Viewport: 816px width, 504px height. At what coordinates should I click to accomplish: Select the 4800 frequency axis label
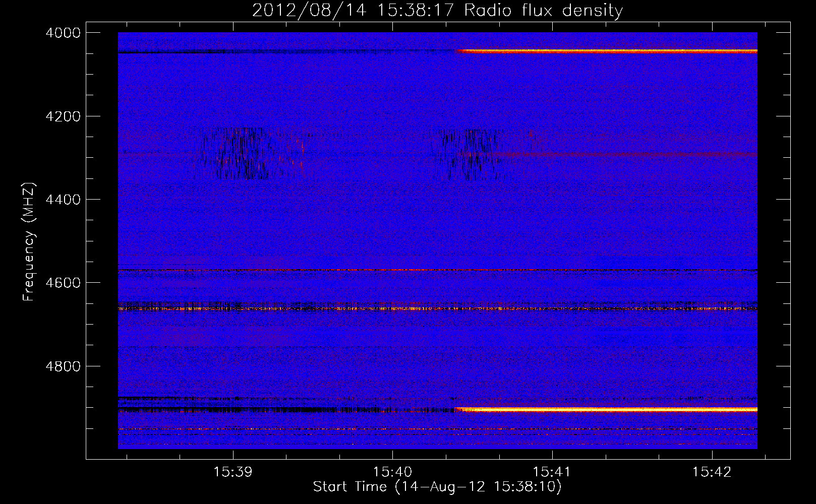pyautogui.click(x=63, y=366)
